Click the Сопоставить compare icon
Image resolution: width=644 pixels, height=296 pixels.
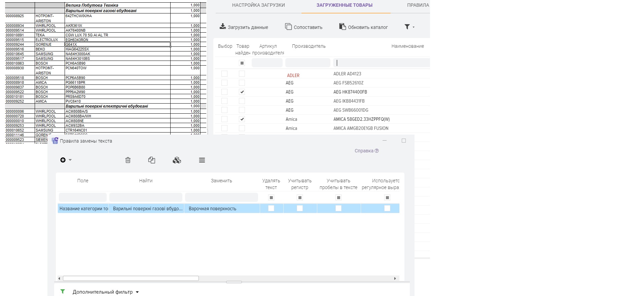click(x=288, y=26)
